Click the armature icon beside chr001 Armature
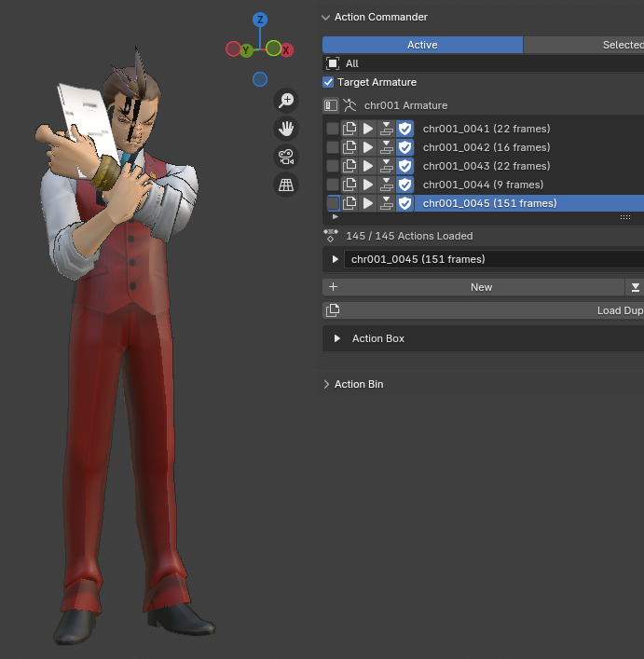The height and width of the screenshot is (659, 644). click(349, 105)
